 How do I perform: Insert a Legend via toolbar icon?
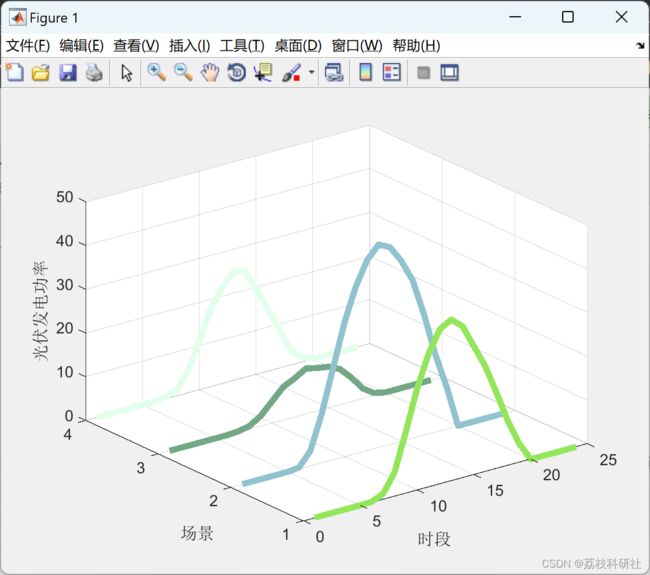pos(392,73)
